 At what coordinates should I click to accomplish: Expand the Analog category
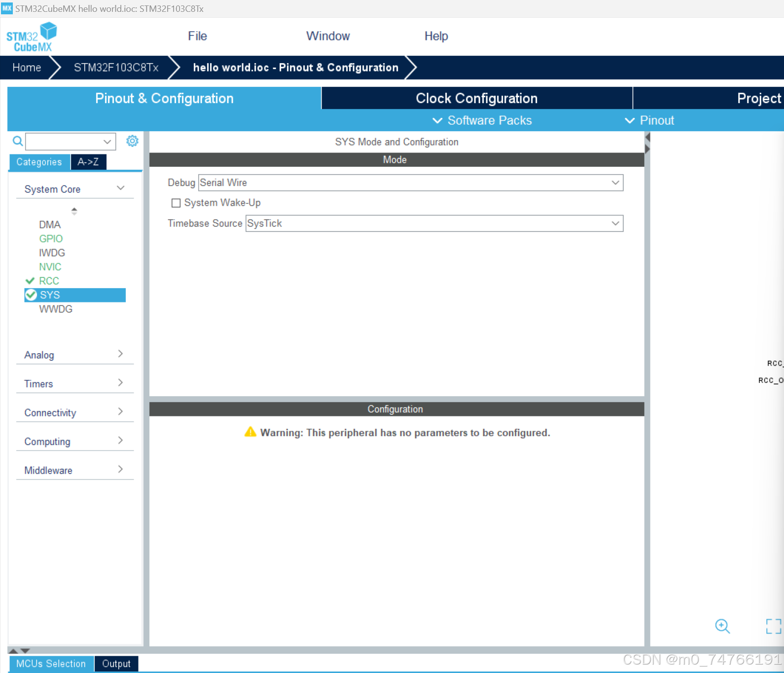click(75, 355)
